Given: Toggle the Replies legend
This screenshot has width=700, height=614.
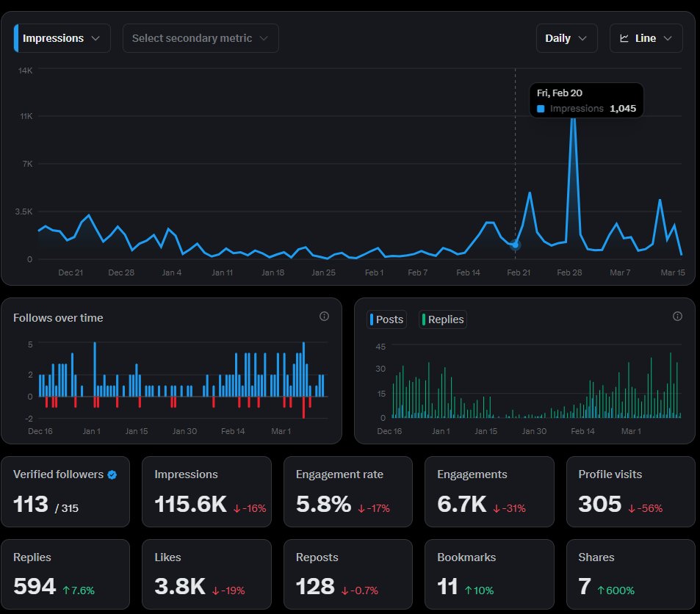Looking at the screenshot, I should (x=442, y=319).
